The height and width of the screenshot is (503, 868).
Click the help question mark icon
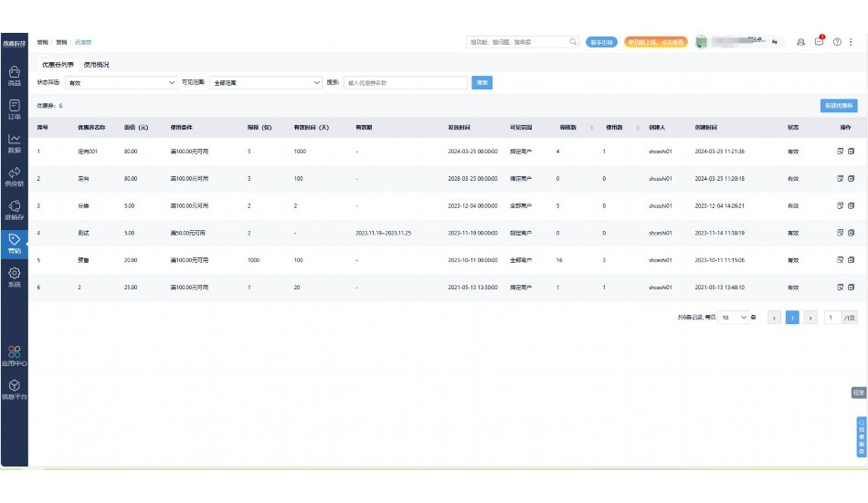point(837,42)
